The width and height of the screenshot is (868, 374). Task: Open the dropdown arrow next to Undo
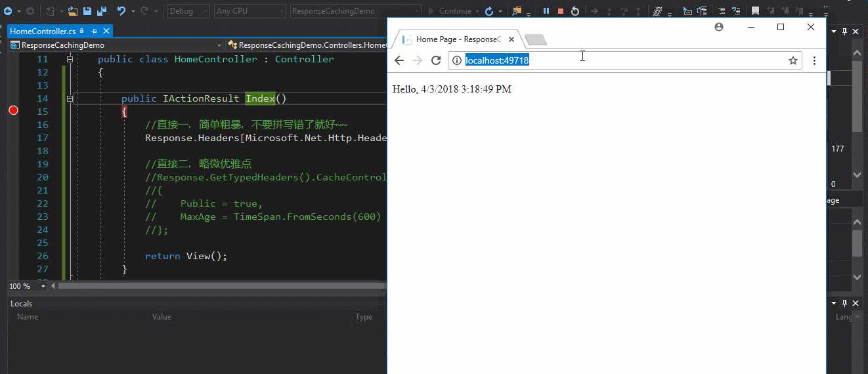pos(133,11)
